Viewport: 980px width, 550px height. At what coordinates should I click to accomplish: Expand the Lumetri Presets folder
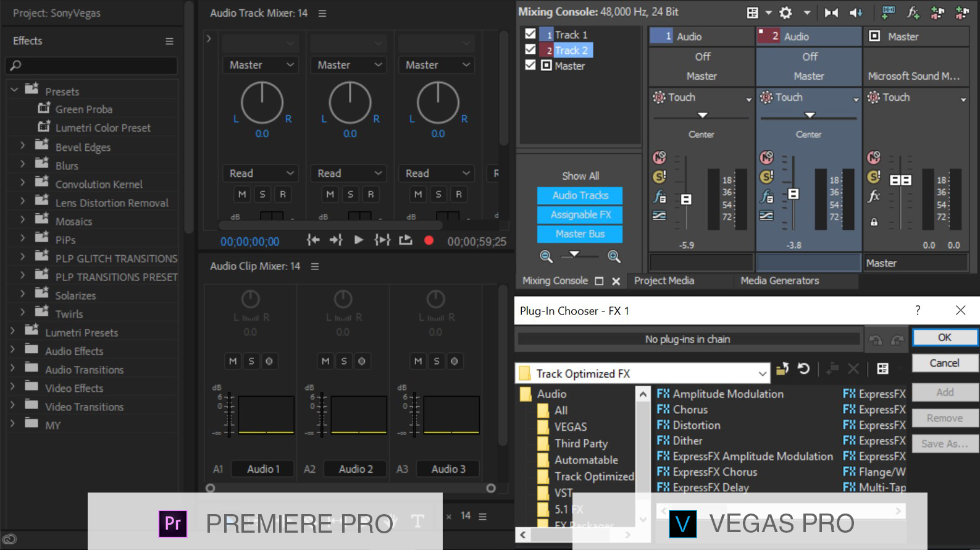(x=12, y=331)
